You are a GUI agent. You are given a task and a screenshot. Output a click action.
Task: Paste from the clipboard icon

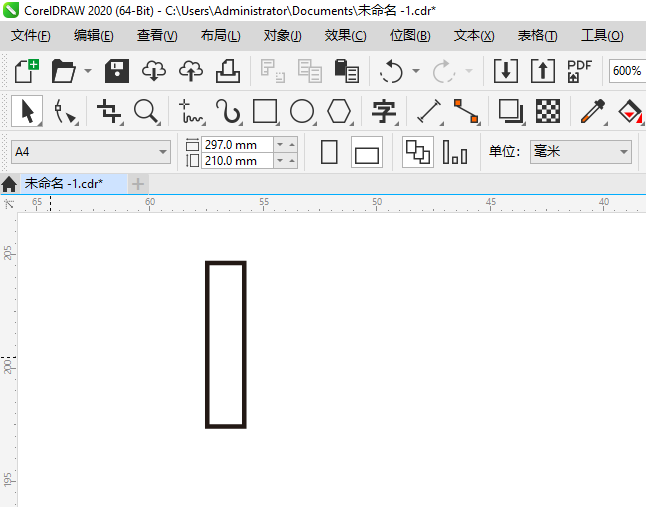coord(346,71)
